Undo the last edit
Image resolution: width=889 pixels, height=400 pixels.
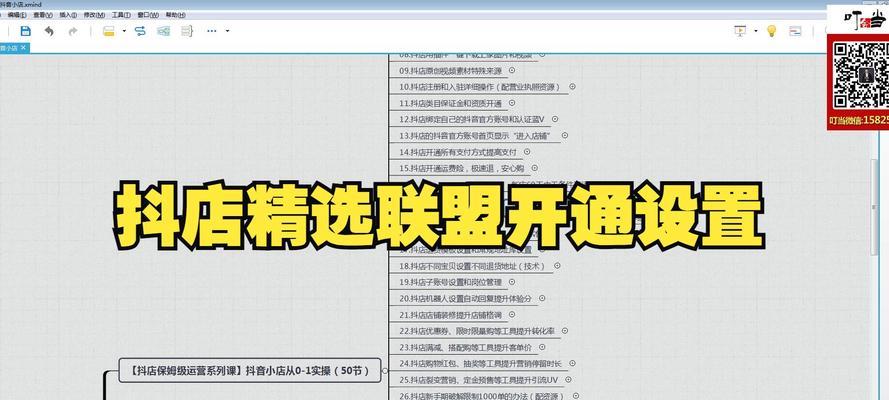tap(49, 31)
